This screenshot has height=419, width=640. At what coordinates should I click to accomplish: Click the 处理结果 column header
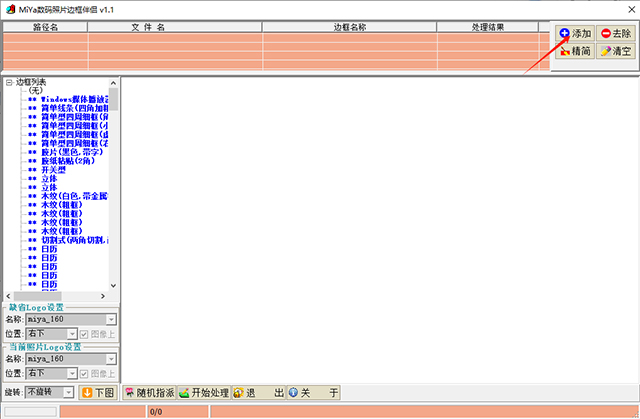pyautogui.click(x=488, y=27)
